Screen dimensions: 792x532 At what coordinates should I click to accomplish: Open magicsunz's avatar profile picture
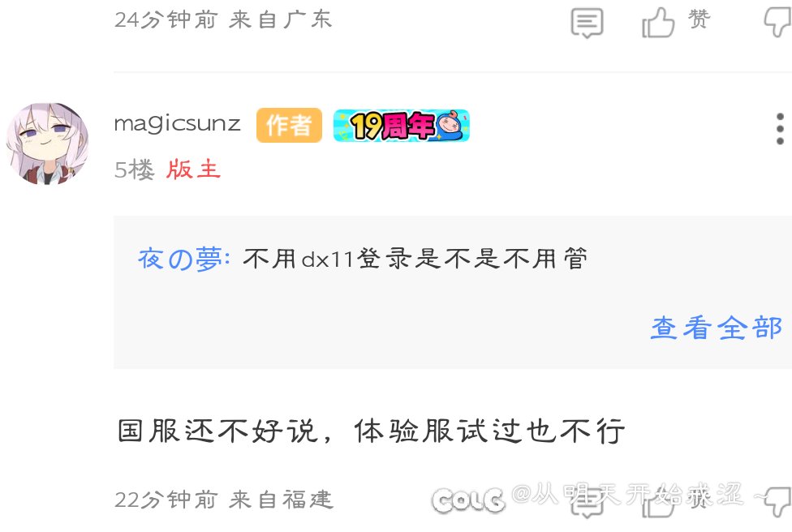tap(48, 144)
